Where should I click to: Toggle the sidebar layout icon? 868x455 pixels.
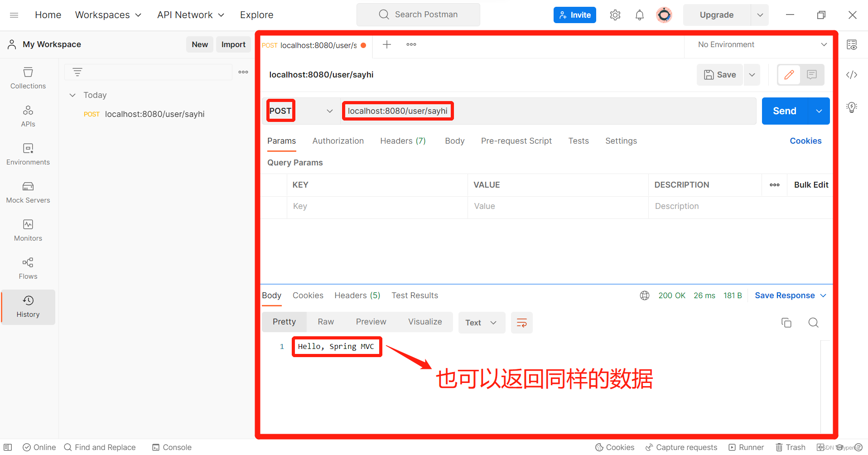point(8,447)
